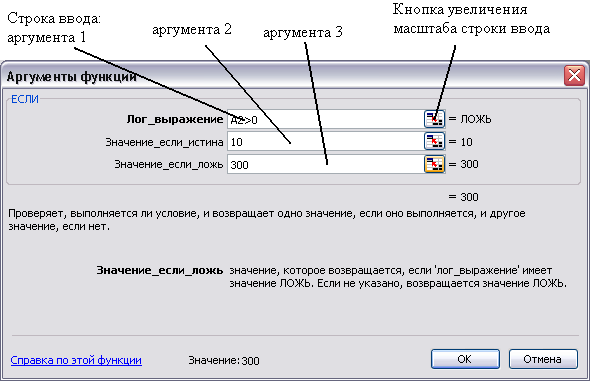Focus the Значение_если_истина field containing 10
Image resolution: width=590 pixels, height=381 pixels.
(325, 142)
